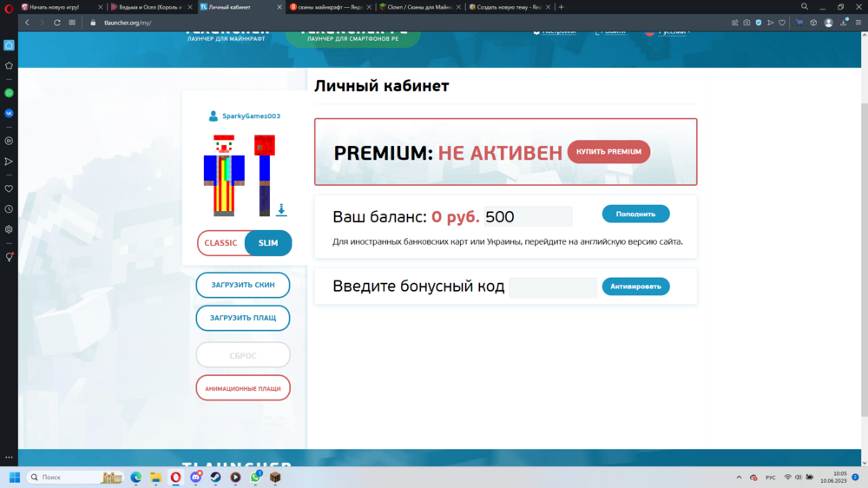Open Opera easy setup icon
This screenshot has height=488, width=868.
pos(858,23)
